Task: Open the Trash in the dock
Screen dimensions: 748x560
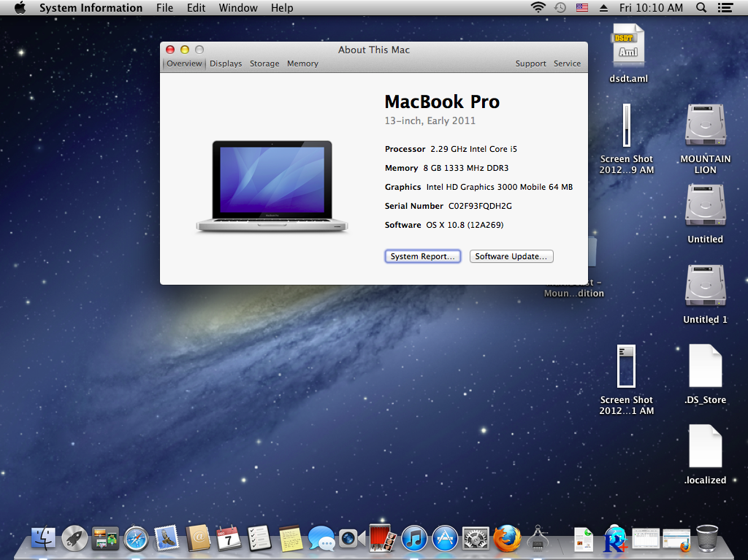Action: (706, 539)
